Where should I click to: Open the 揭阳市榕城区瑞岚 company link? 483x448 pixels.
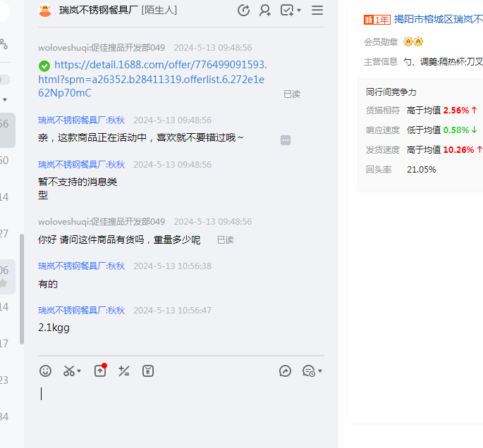438,19
